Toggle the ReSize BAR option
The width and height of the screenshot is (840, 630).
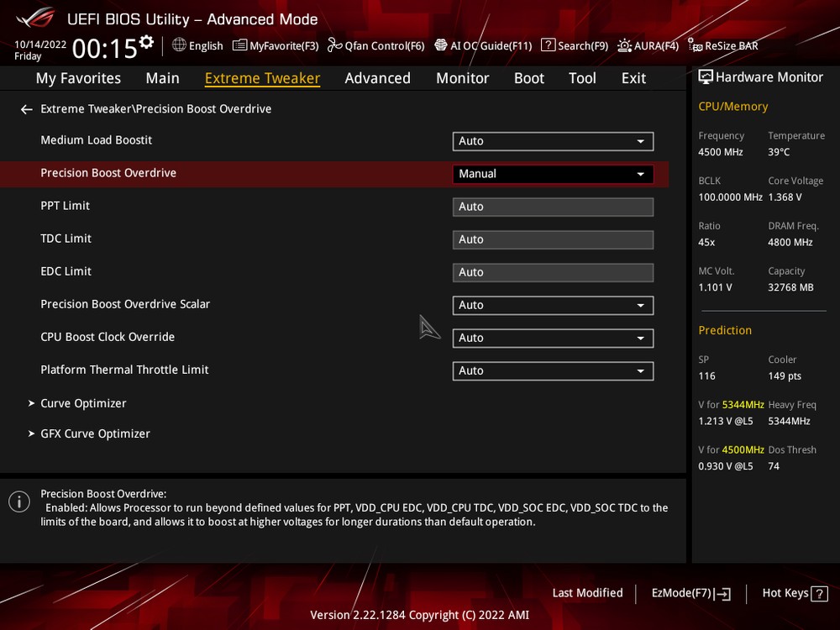coord(722,45)
